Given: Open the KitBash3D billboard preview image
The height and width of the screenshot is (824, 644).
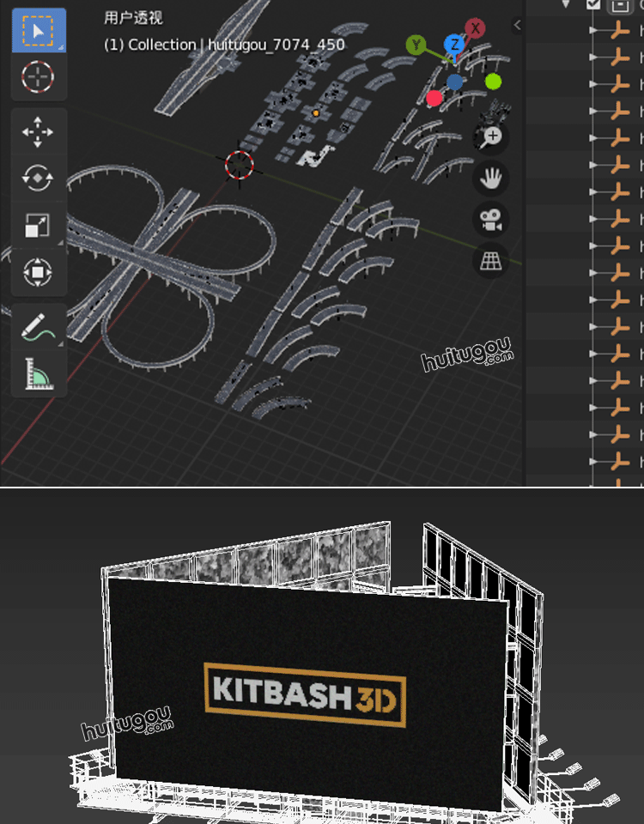Looking at the screenshot, I should pos(322,656).
